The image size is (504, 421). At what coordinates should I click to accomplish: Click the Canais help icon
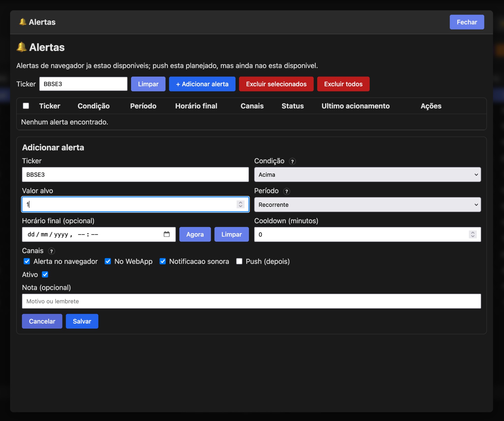[52, 251]
